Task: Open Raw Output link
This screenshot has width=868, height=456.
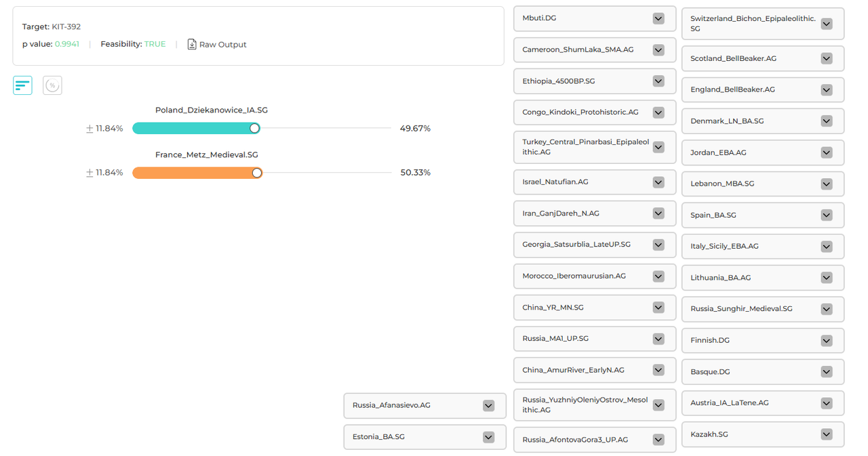Action: (222, 45)
